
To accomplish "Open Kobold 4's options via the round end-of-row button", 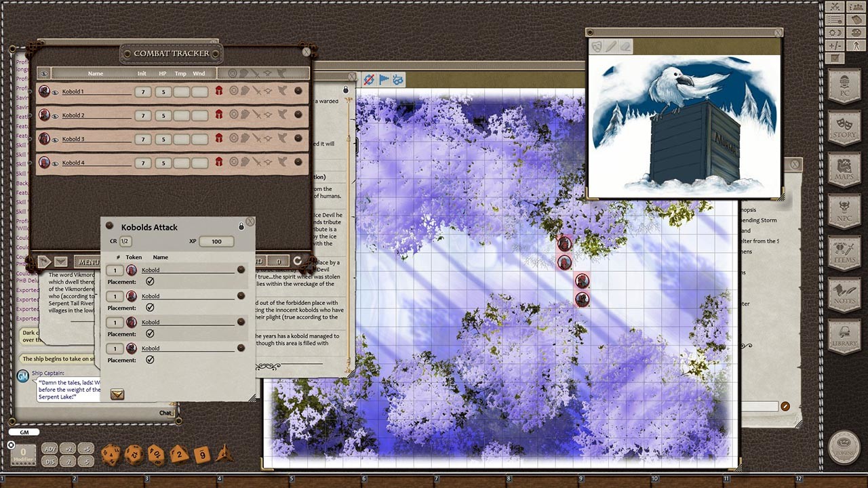I will coord(297,163).
